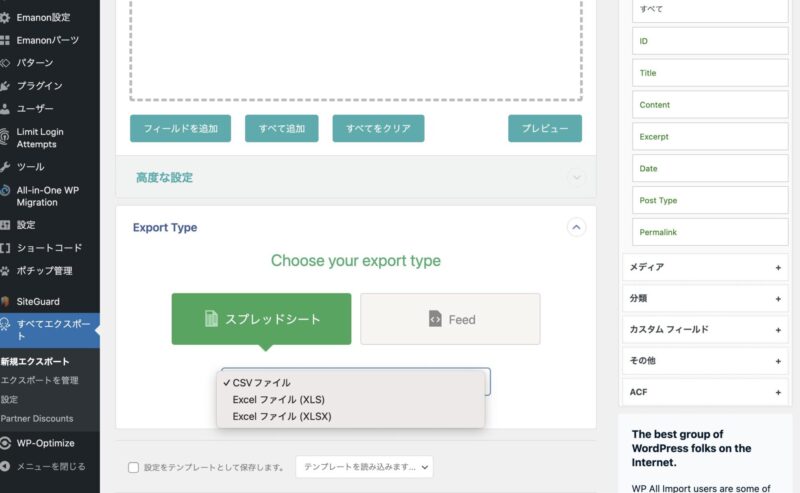Image resolution: width=800 pixels, height=493 pixels.
Task: Open the 高度な設定 section title
Action: pos(164,178)
